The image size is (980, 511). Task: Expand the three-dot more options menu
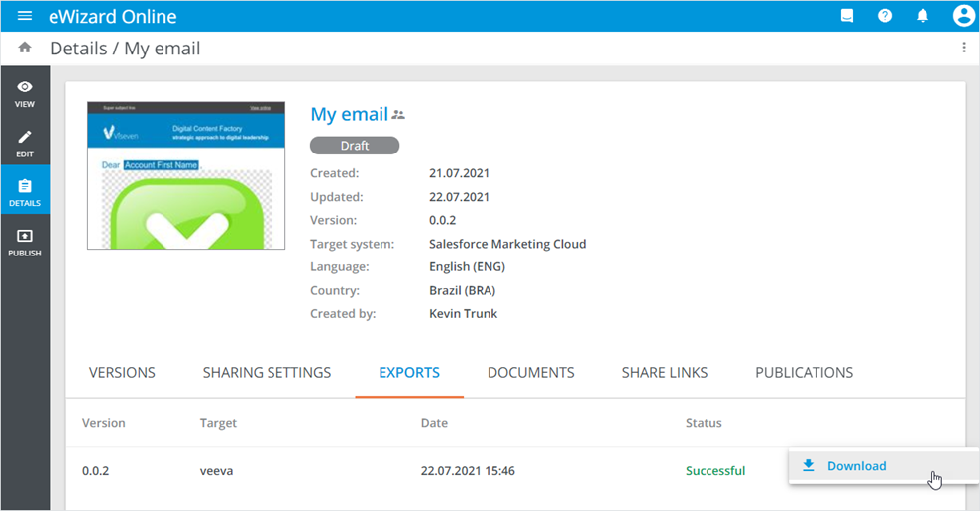tap(963, 48)
